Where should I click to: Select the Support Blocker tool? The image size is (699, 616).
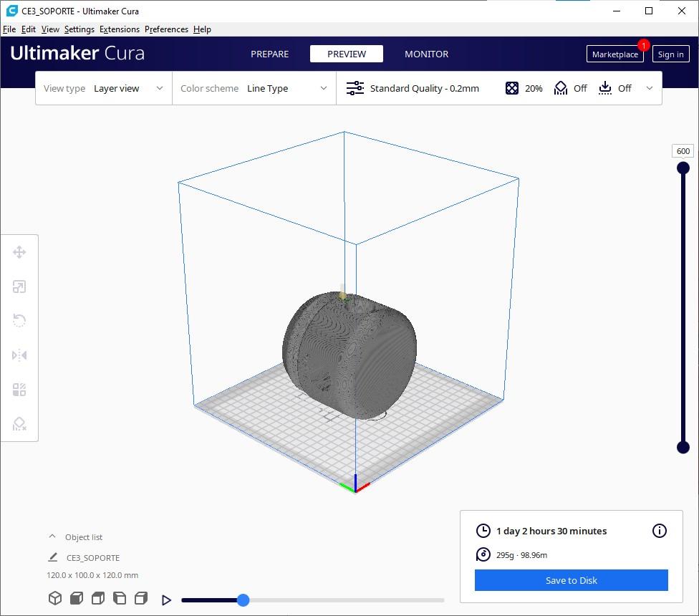click(x=19, y=424)
